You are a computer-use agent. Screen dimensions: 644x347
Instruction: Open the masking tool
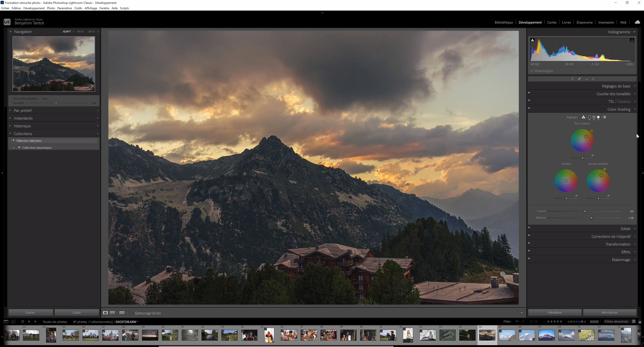click(593, 79)
